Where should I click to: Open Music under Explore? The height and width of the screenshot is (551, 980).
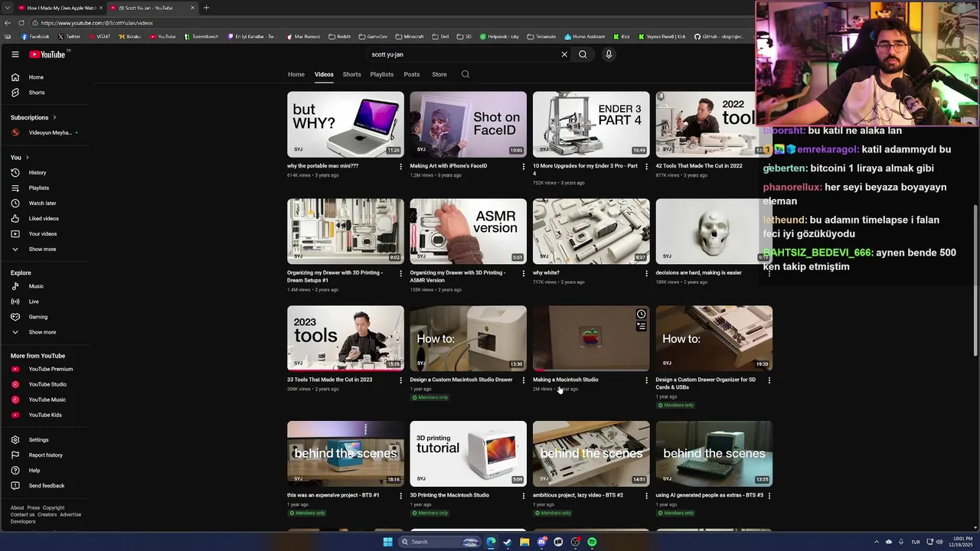coord(46,286)
